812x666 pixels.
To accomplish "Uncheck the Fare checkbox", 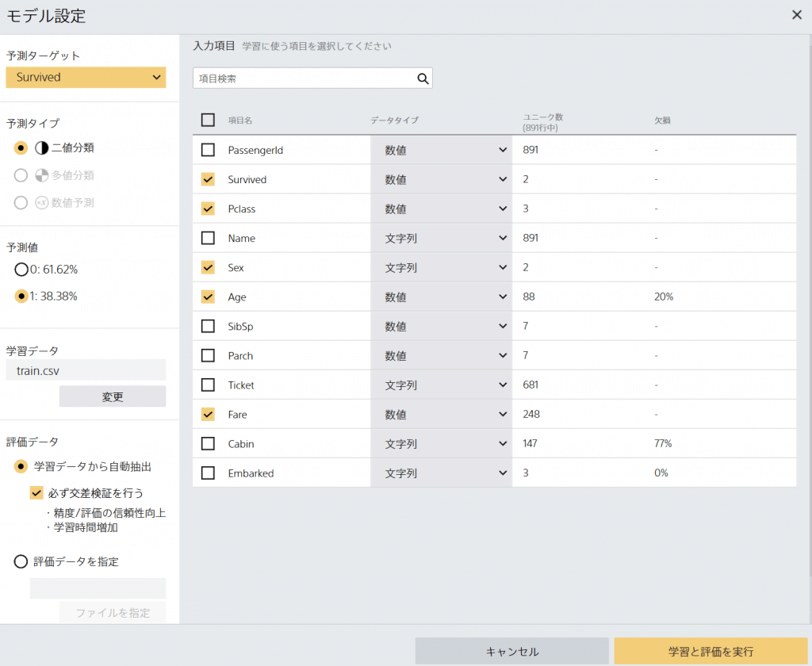I will point(208,415).
